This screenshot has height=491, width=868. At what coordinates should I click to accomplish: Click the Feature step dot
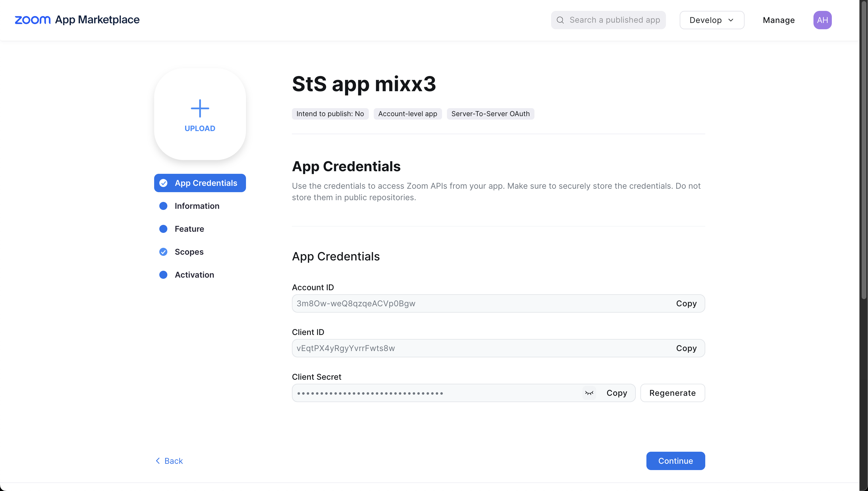pyautogui.click(x=163, y=229)
